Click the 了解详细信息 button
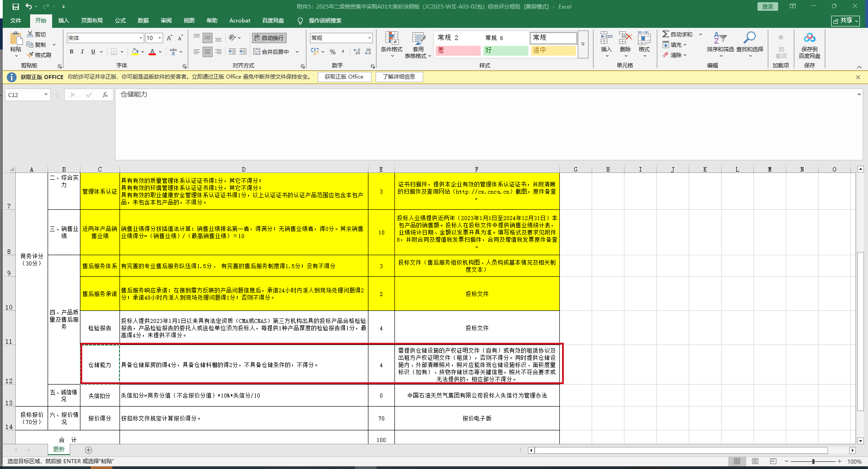 coord(399,77)
